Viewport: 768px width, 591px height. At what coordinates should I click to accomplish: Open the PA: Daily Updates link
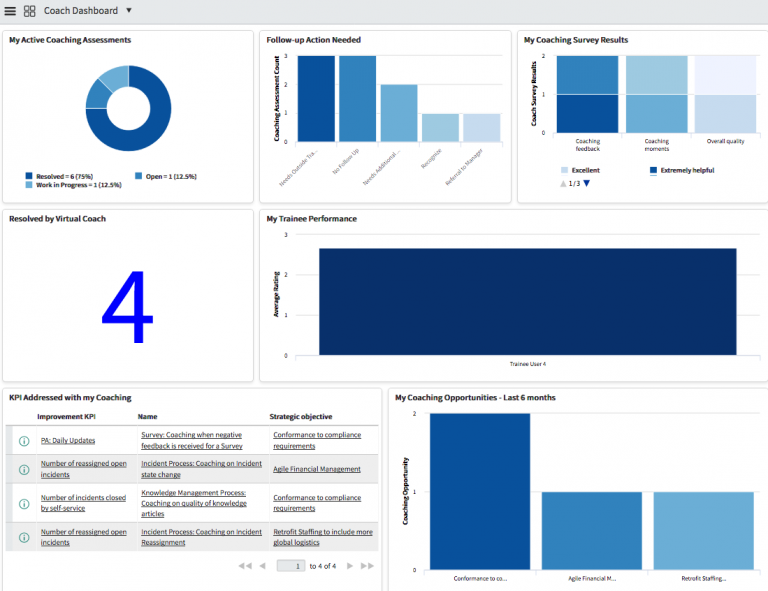click(68, 440)
